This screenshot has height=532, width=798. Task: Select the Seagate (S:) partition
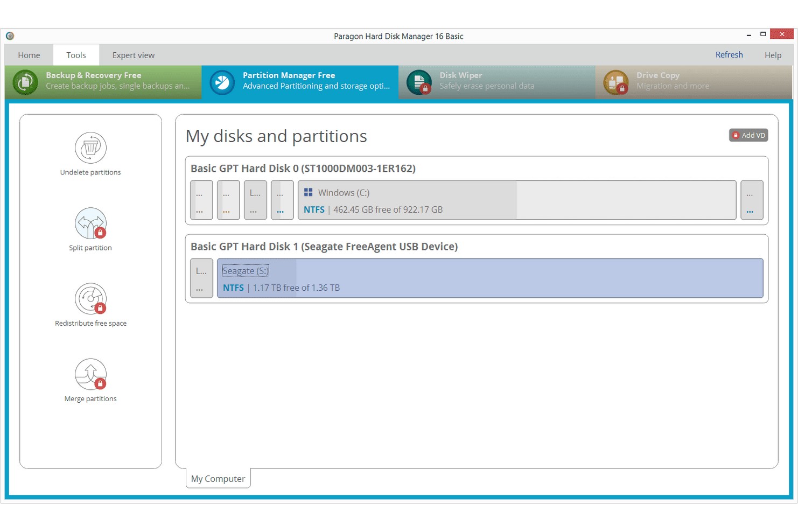click(490, 278)
